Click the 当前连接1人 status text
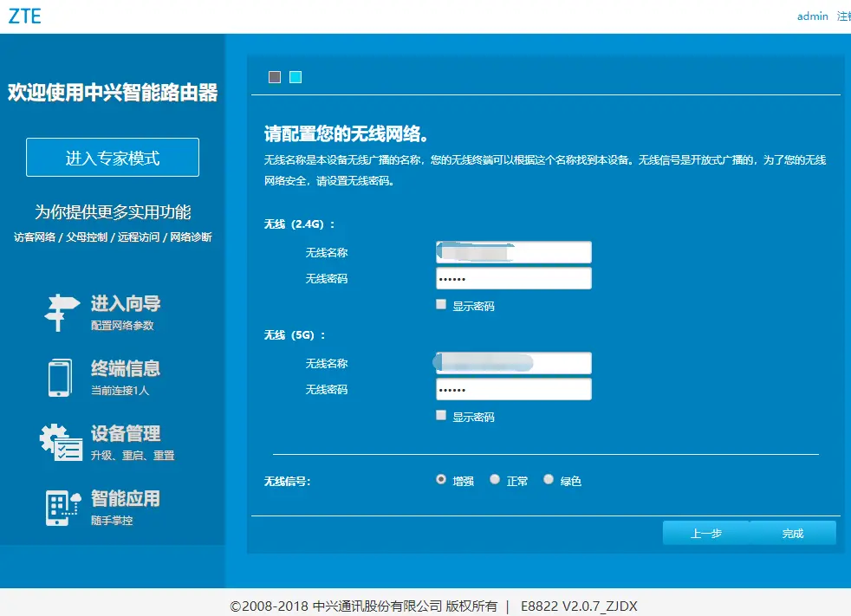 [120, 390]
